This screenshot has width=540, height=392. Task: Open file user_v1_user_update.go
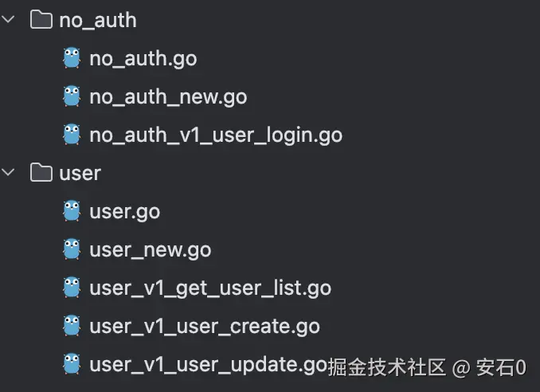[x=208, y=365]
